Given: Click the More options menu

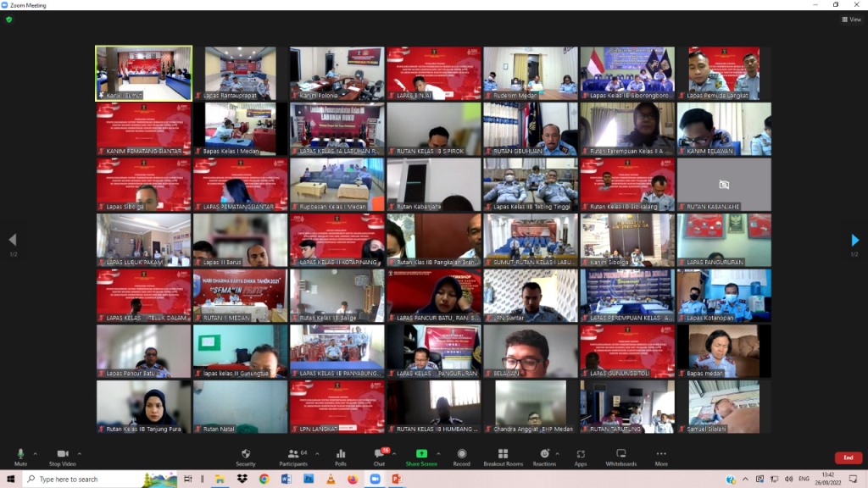Looking at the screenshot, I should pos(661,456).
